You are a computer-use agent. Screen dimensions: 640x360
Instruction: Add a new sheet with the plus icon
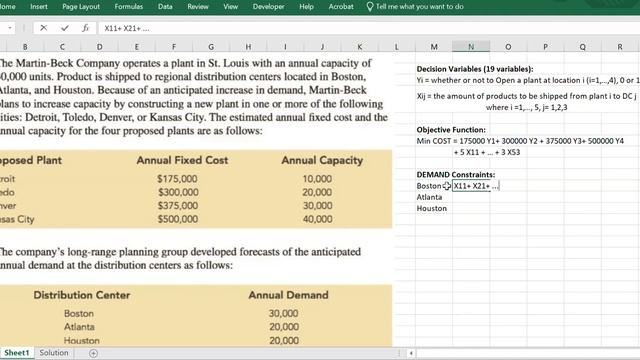coord(93,353)
